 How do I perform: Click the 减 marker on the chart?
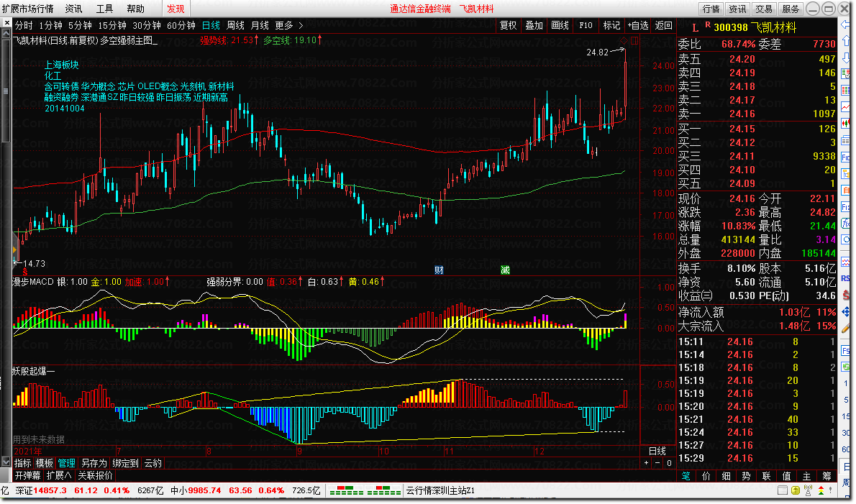click(x=505, y=270)
